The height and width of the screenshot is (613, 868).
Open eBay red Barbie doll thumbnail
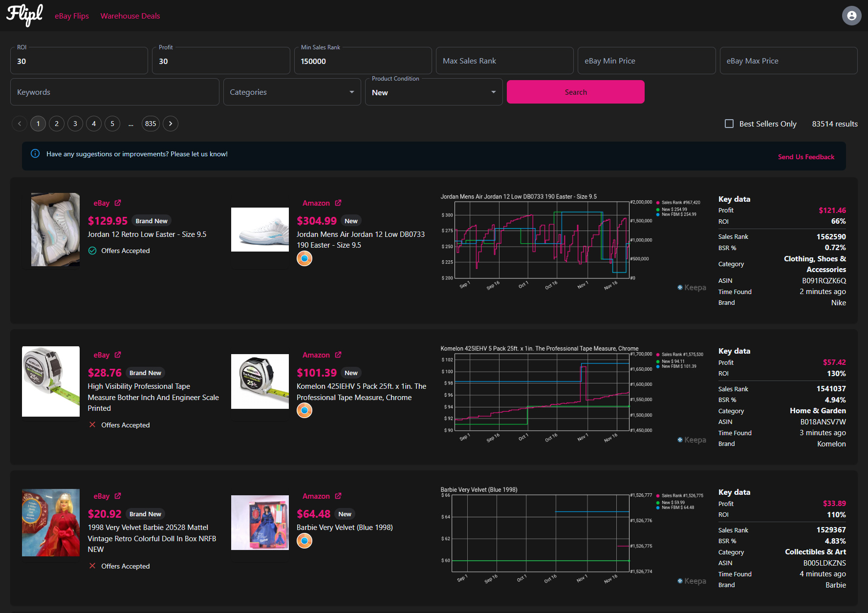click(51, 523)
